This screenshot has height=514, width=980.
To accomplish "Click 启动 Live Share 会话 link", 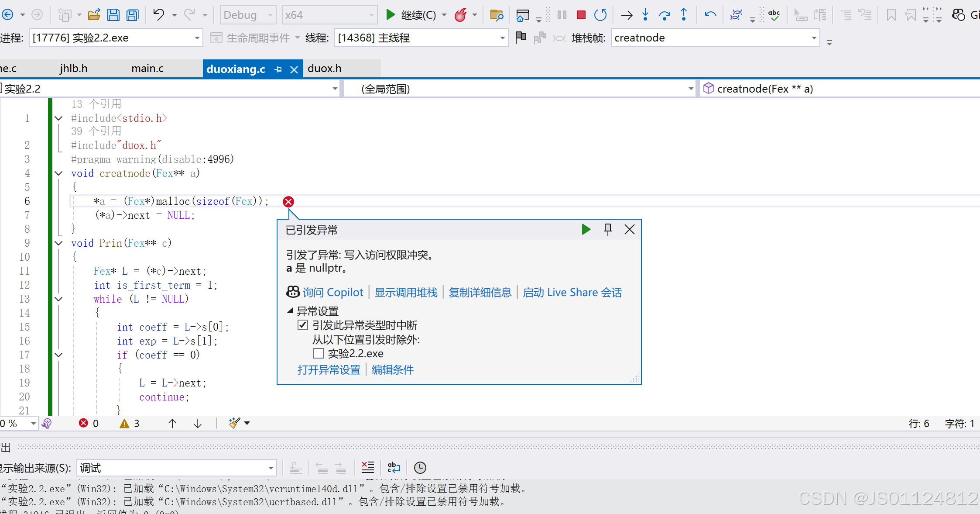I will 572,292.
